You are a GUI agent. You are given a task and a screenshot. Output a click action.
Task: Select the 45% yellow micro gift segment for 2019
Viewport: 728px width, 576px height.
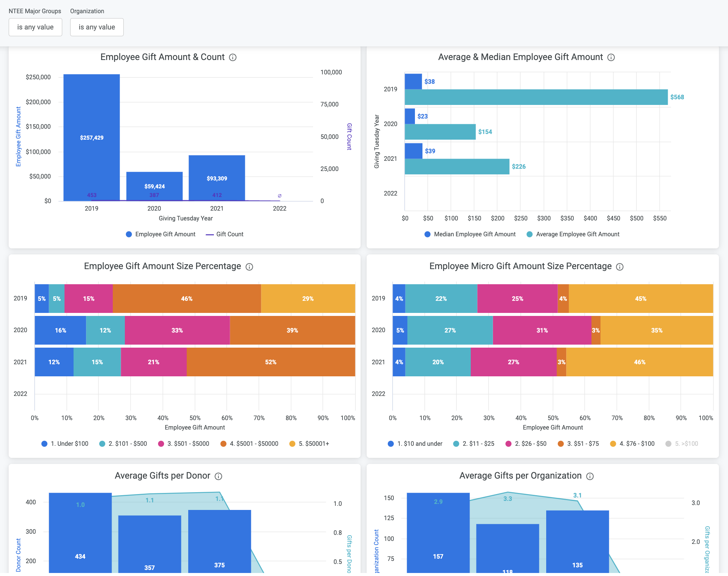coord(641,299)
